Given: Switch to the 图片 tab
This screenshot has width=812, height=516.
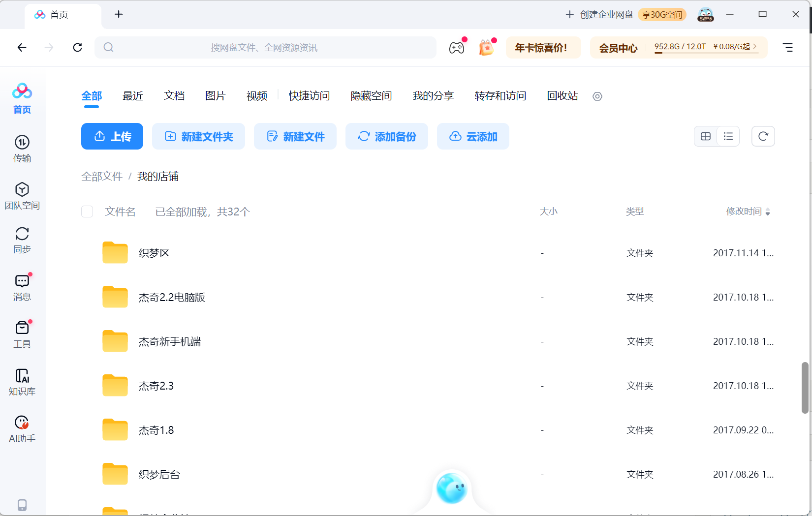Looking at the screenshot, I should coord(216,96).
